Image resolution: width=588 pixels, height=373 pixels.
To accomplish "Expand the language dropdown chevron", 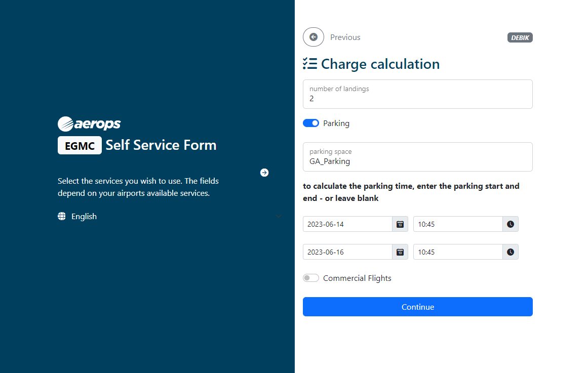I will tap(278, 217).
